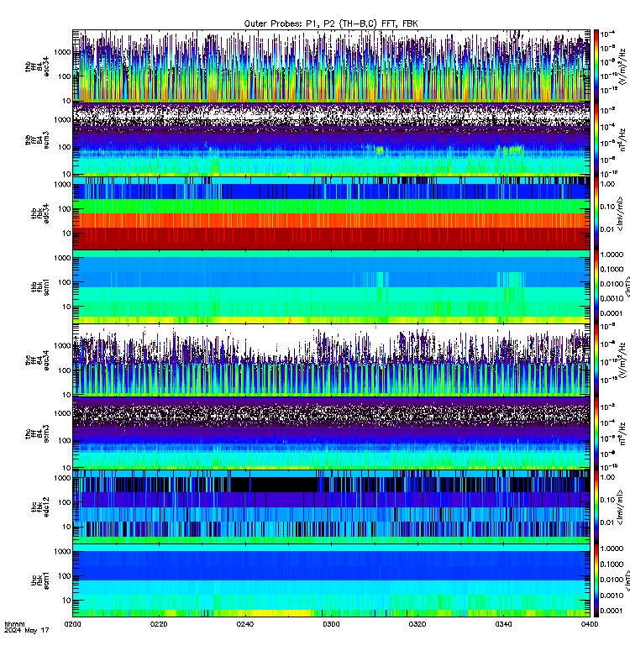Screen dimensions: 630x672
Task: Click the color bar of thc eac34 spectrogram
Action: tap(596, 360)
